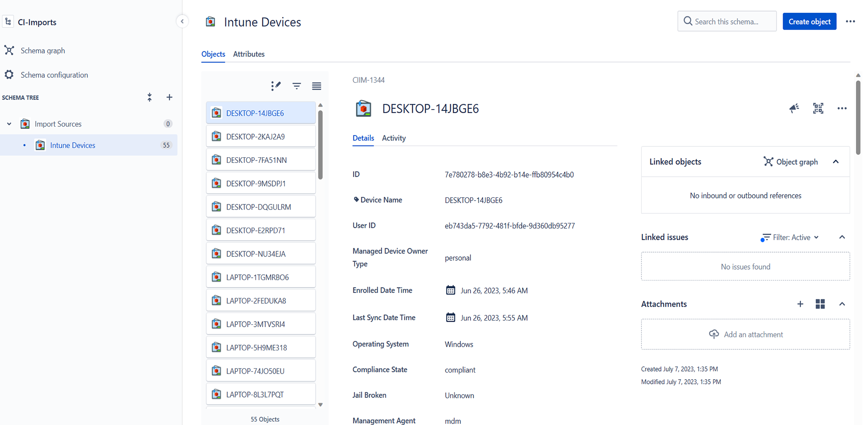
Task: Open the filter options for the object list
Action: (297, 86)
